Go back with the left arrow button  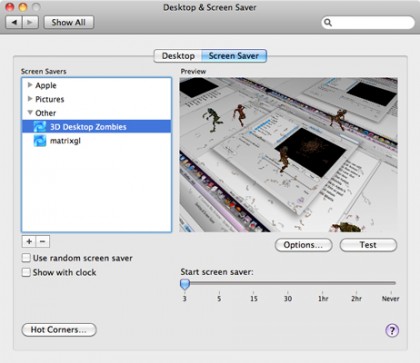pyautogui.click(x=14, y=22)
